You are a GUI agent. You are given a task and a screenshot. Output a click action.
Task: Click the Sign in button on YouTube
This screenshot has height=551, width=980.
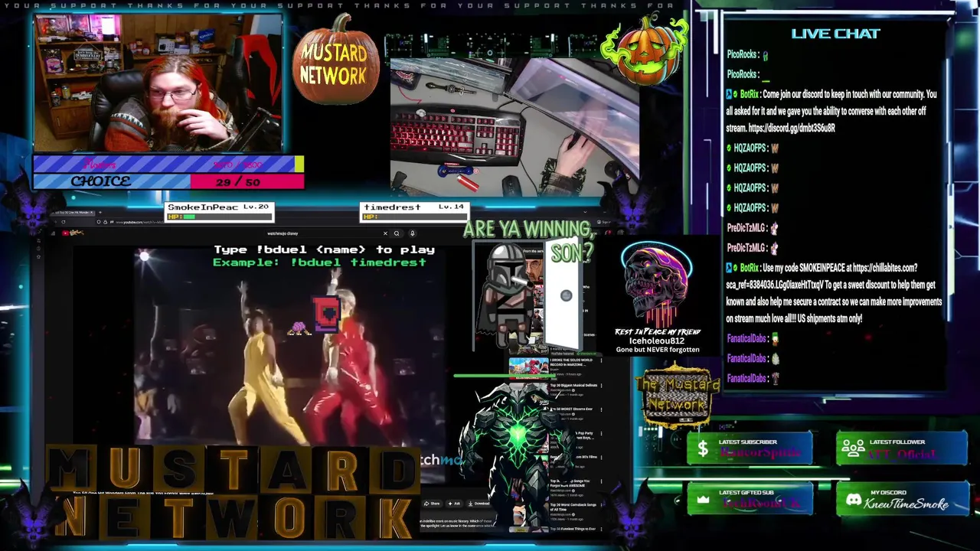[604, 222]
